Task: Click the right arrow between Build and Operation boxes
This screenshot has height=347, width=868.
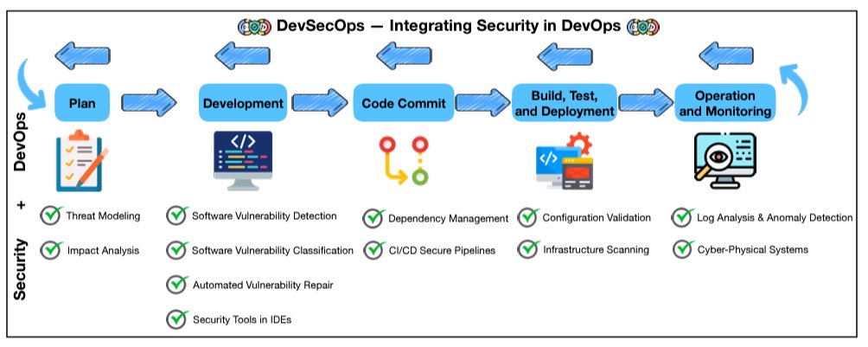Action: (x=646, y=103)
